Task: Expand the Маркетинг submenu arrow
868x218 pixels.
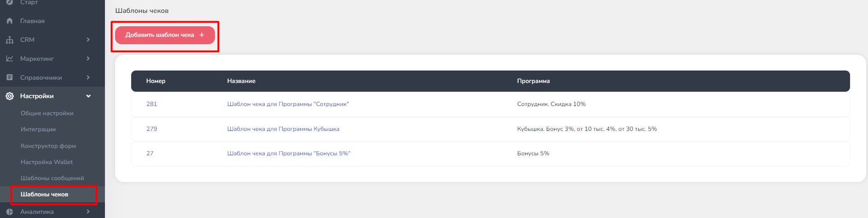Action: click(x=88, y=59)
